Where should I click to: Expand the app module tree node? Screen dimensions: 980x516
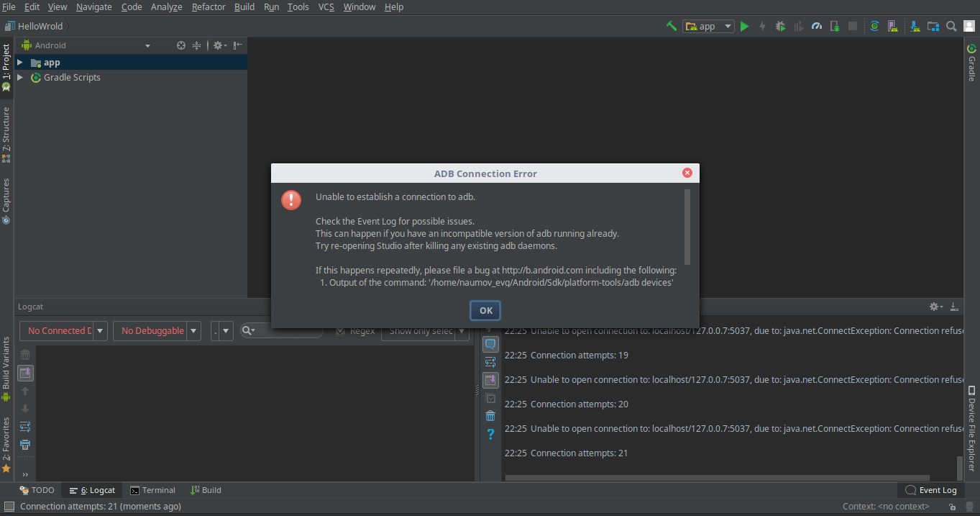tap(20, 63)
